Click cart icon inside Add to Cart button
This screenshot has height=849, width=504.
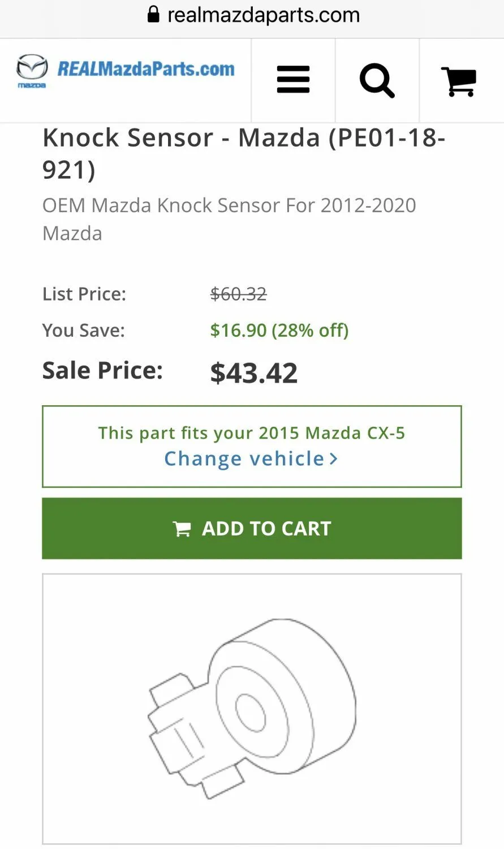tap(182, 529)
